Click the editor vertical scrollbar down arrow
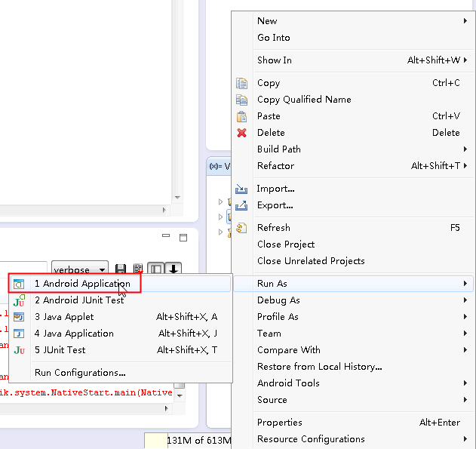 coord(177,198)
